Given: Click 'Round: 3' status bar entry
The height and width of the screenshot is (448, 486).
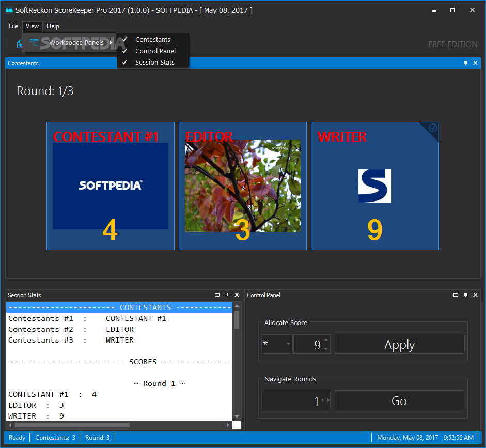Looking at the screenshot, I should tap(97, 438).
